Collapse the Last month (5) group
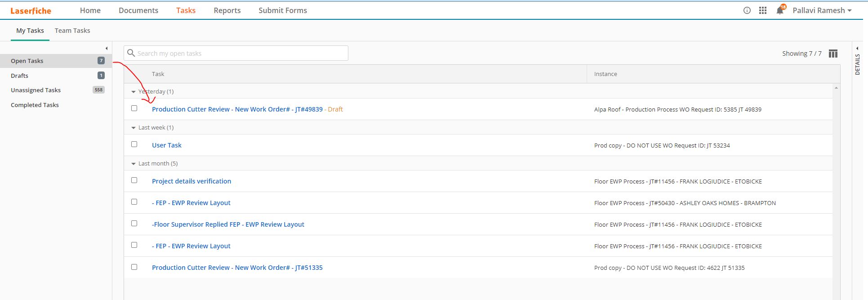The height and width of the screenshot is (300, 868). [x=133, y=164]
